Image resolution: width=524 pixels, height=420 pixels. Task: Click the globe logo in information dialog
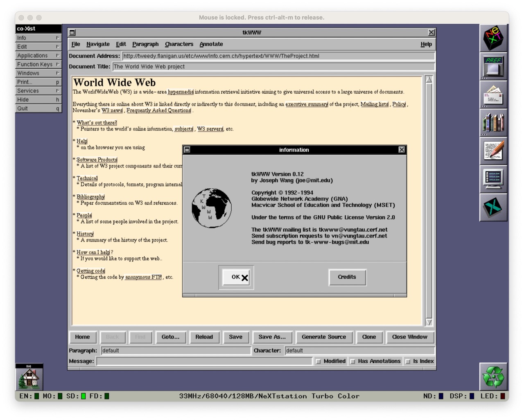tap(212, 208)
